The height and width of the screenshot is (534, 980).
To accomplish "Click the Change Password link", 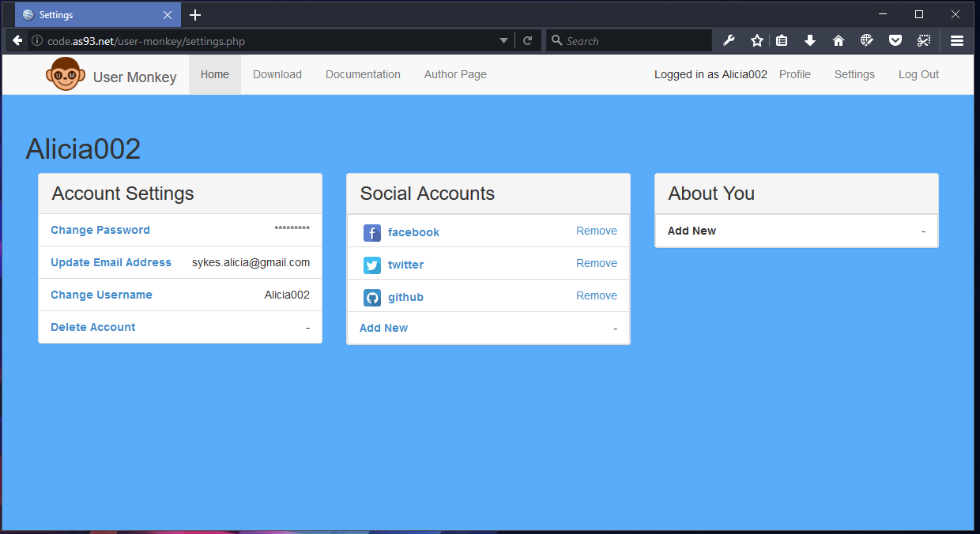I will (x=100, y=230).
